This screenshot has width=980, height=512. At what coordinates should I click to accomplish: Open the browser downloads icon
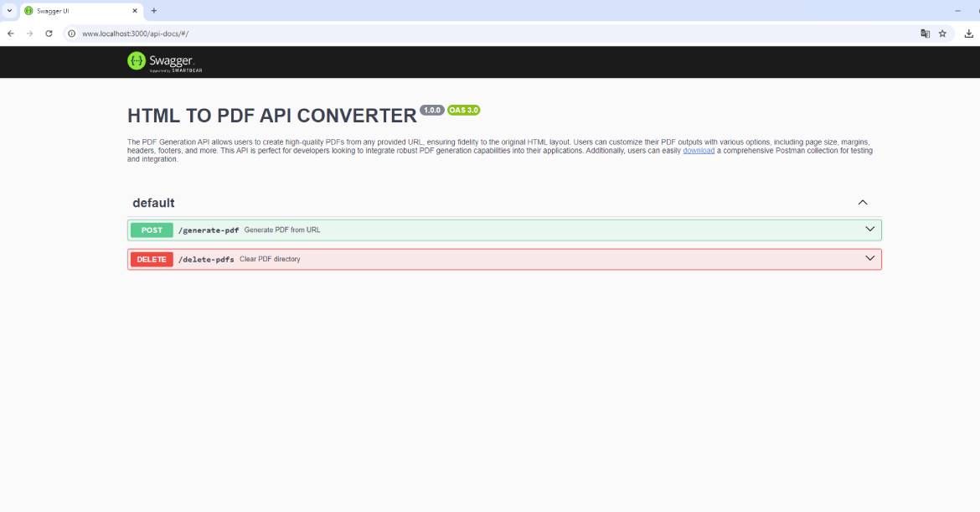pos(969,34)
